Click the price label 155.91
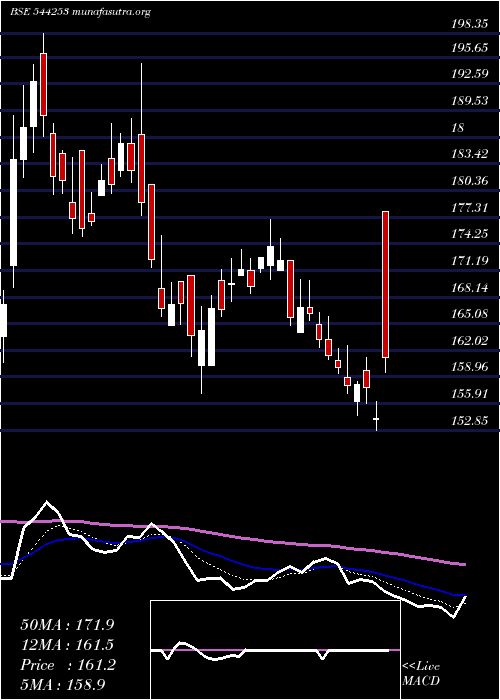The image size is (500, 700). pos(469,394)
